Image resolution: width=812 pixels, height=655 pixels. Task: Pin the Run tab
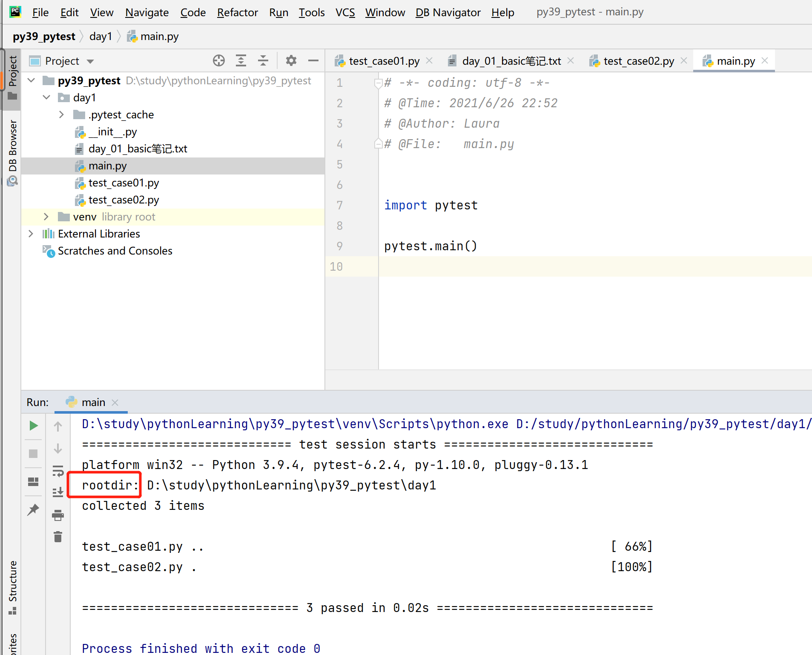coord(33,509)
